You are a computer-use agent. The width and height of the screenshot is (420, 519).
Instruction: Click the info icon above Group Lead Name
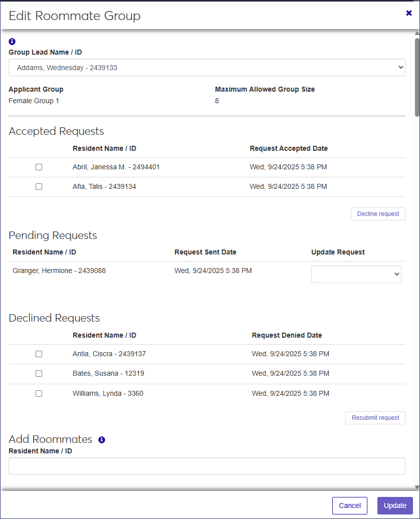pos(13,42)
